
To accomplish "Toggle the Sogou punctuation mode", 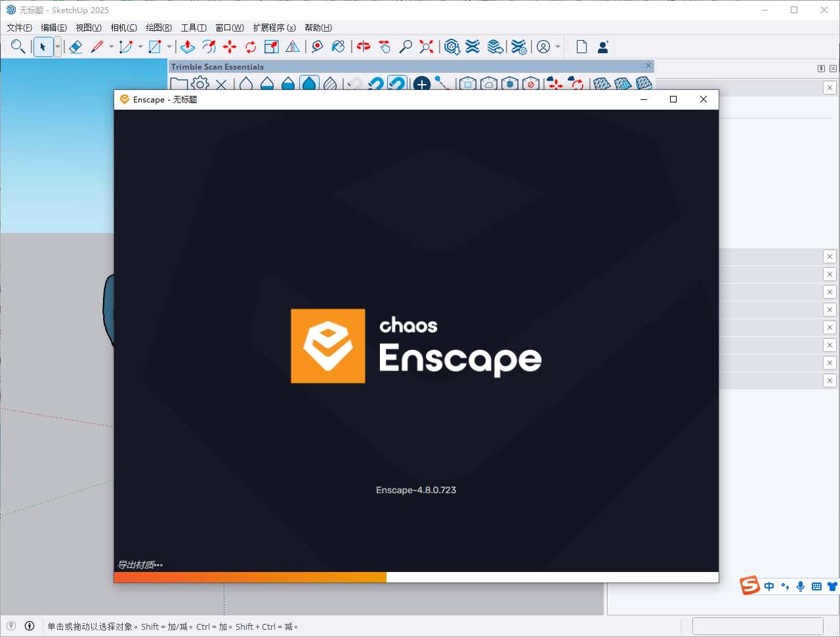I will click(785, 586).
